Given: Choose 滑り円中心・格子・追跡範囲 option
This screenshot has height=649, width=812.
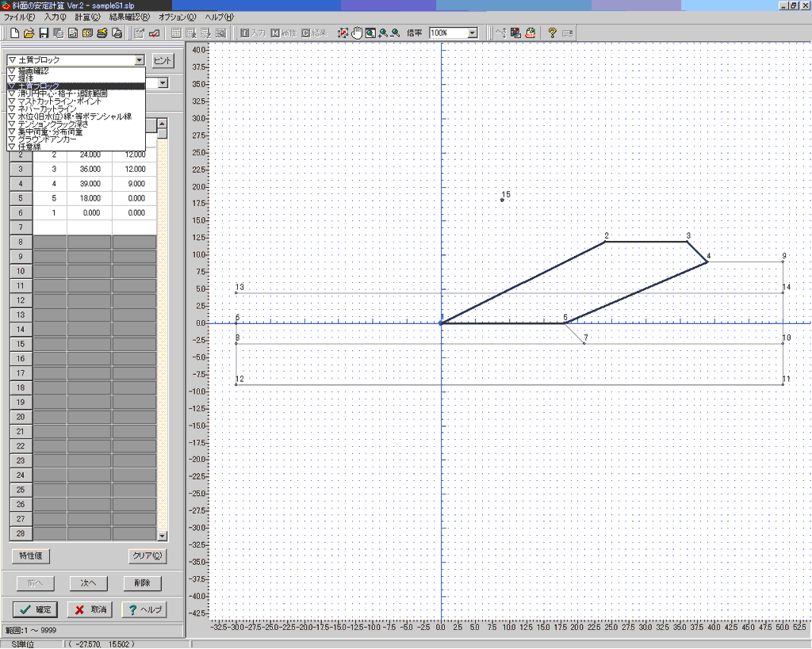Looking at the screenshot, I should (75, 94).
